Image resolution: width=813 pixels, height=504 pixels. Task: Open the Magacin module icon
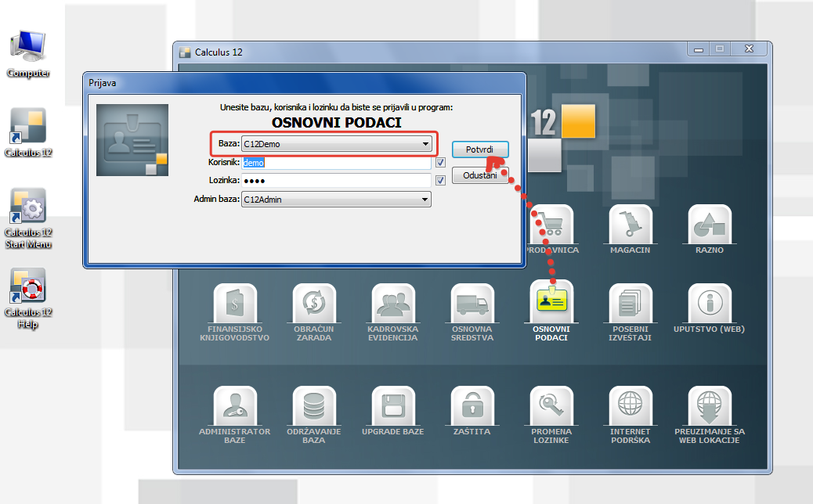(x=631, y=225)
